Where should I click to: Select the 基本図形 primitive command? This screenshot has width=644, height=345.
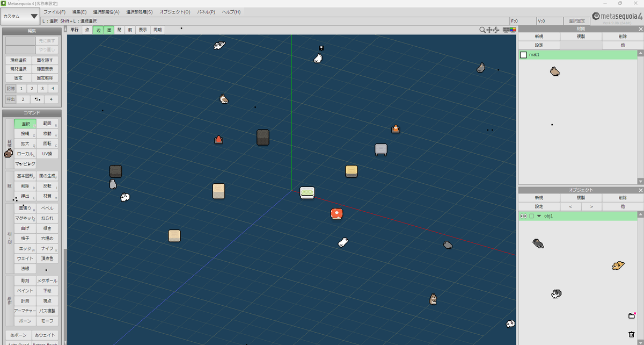[26, 176]
